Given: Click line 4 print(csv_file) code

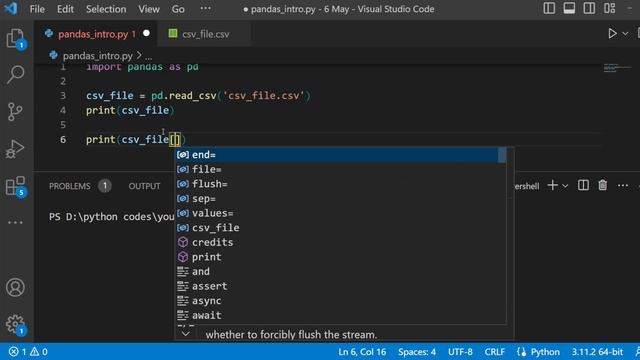Looking at the screenshot, I should point(130,110).
